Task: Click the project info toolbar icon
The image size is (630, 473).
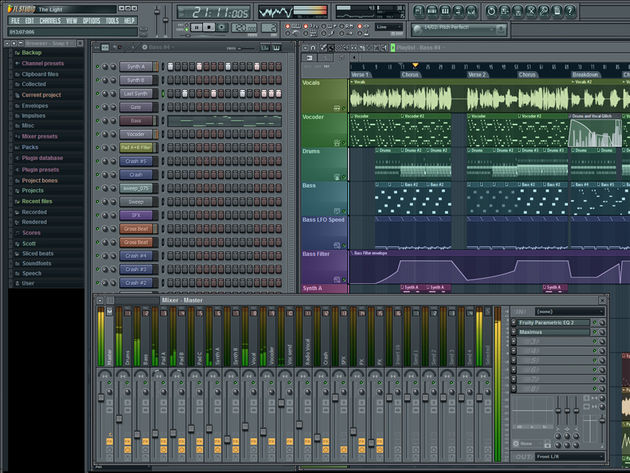Action: [x=557, y=11]
